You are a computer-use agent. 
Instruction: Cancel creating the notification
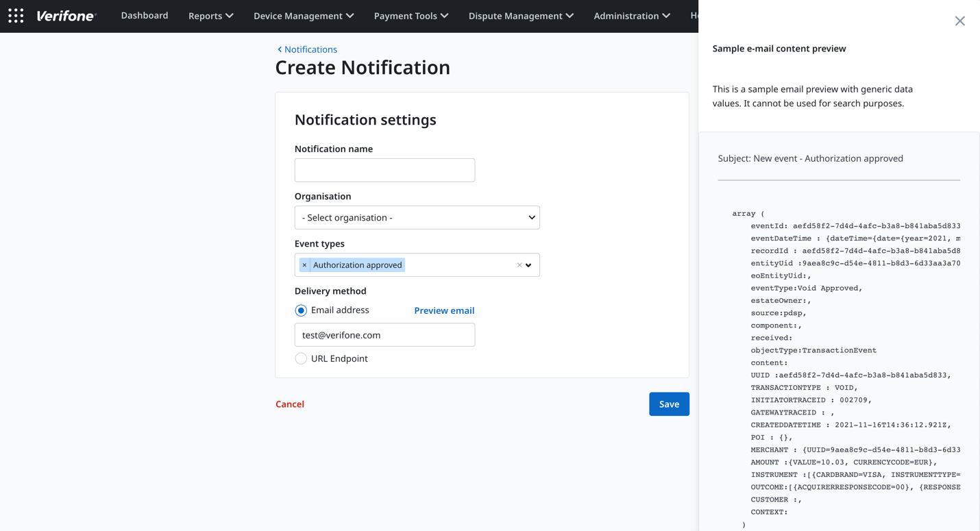pyautogui.click(x=289, y=404)
